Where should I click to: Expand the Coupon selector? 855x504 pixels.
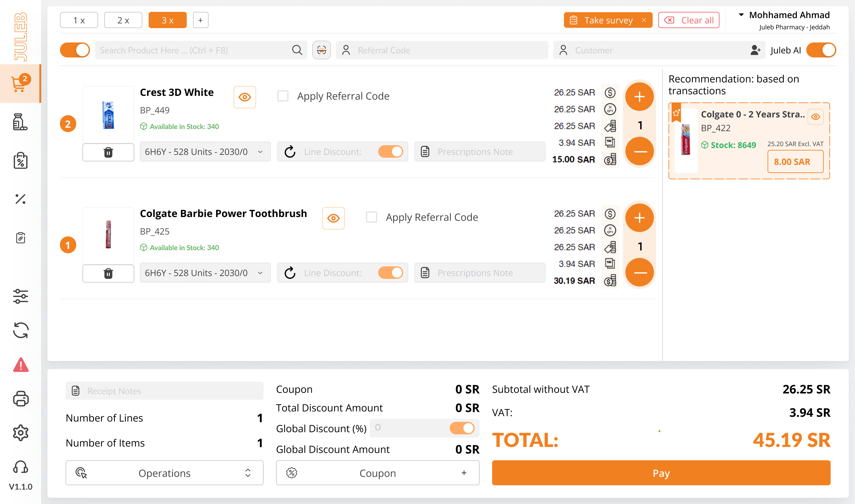[378, 473]
